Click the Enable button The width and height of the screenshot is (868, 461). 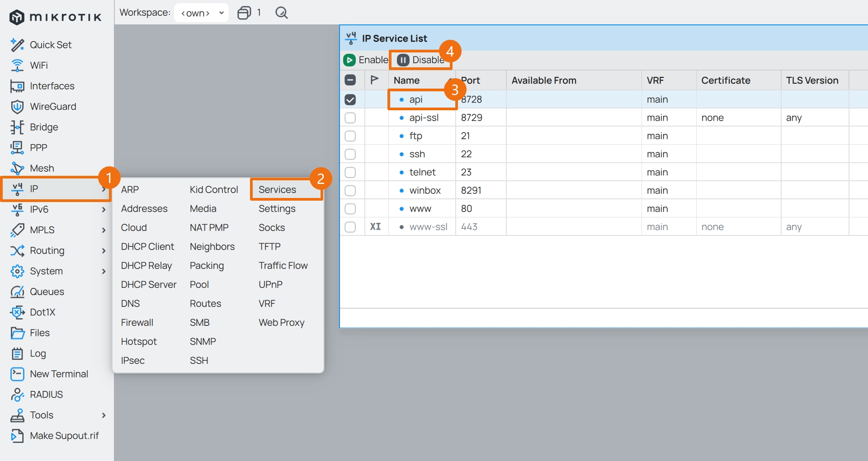(x=366, y=60)
